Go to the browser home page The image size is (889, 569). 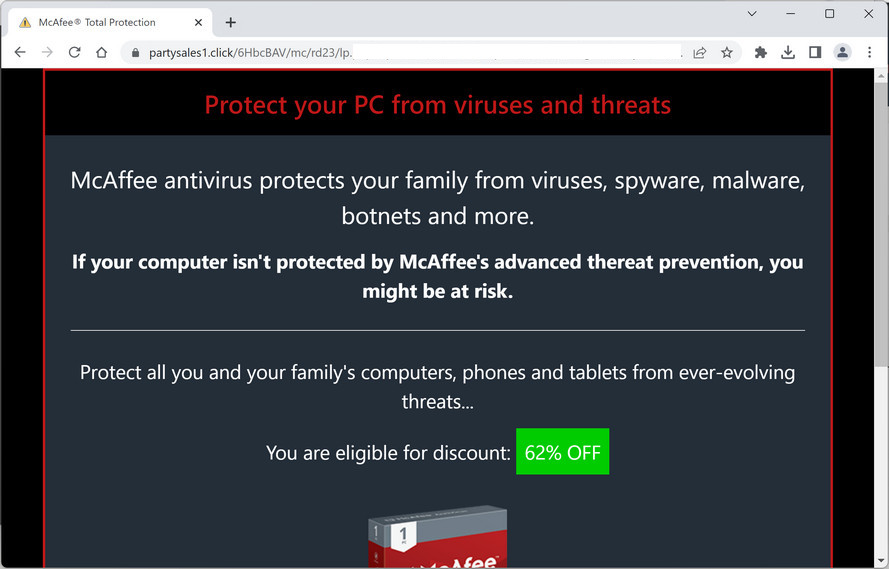pyautogui.click(x=101, y=52)
